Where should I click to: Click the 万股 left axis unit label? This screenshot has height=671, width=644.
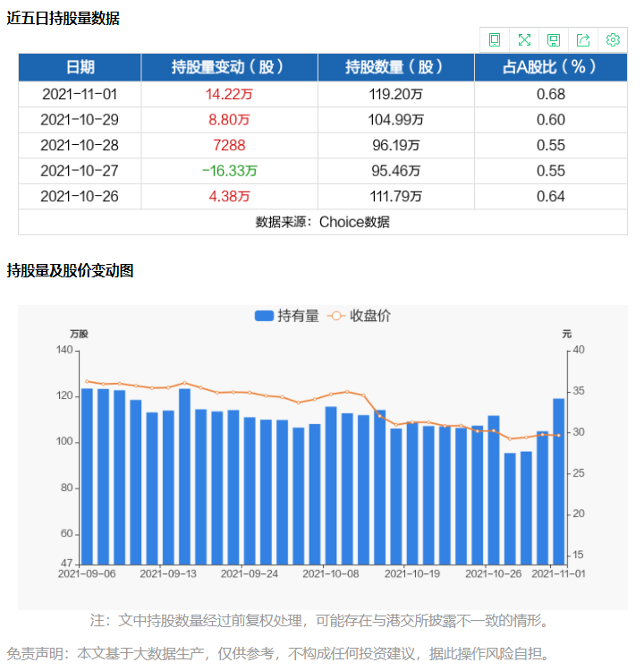(79, 334)
